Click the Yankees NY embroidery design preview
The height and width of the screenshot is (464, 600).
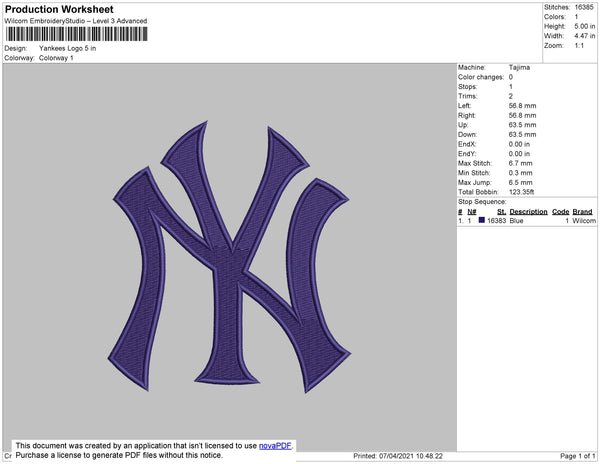(x=229, y=257)
